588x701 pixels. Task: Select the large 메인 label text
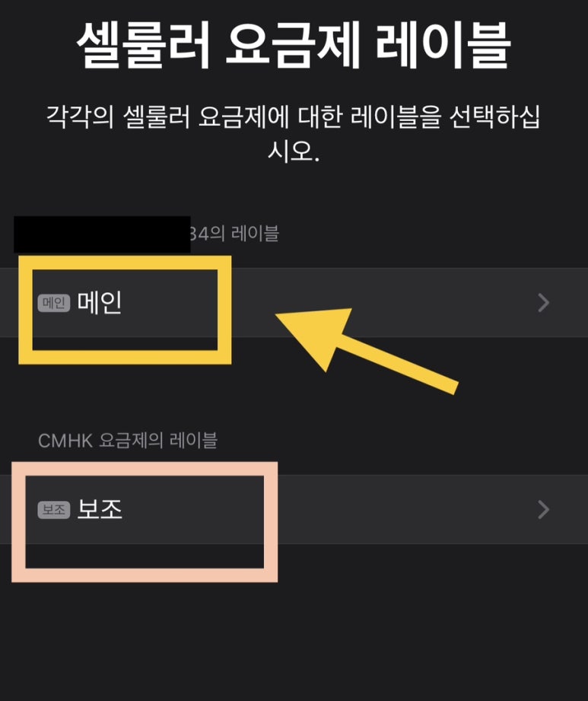[99, 303]
